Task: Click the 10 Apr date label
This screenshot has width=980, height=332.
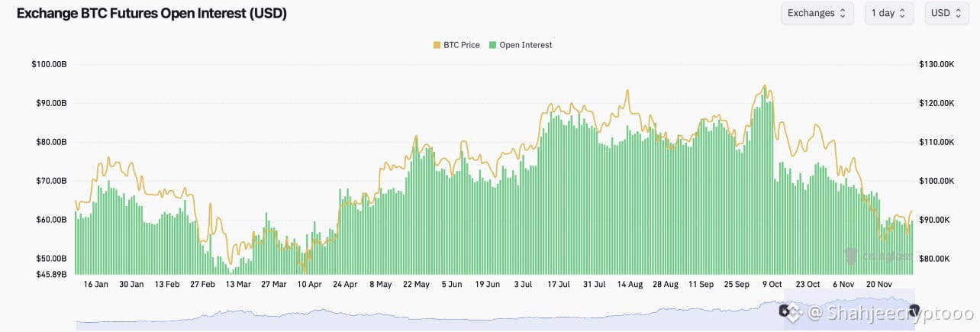Action: tap(309, 284)
